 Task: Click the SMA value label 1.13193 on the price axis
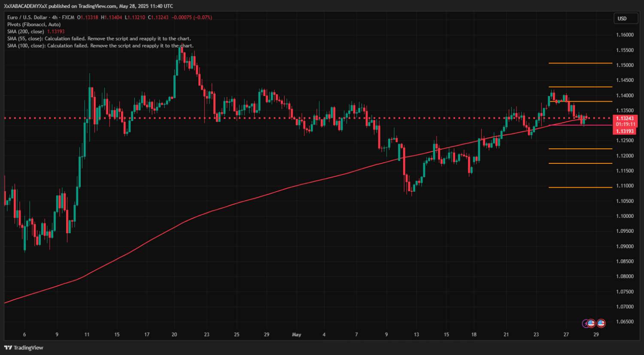tap(625, 131)
